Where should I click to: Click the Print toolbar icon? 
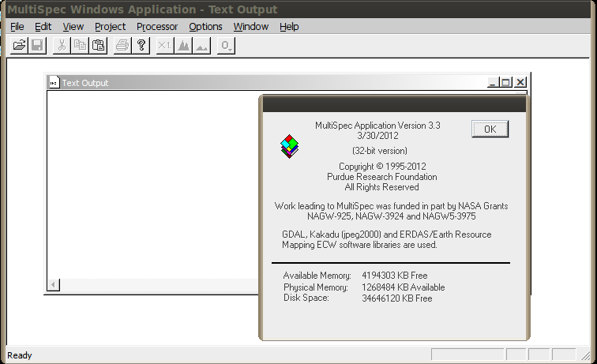[122, 46]
